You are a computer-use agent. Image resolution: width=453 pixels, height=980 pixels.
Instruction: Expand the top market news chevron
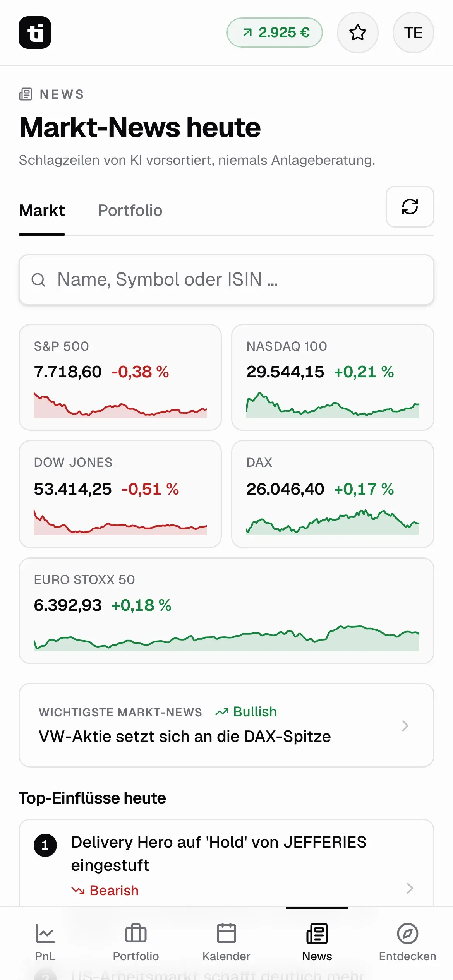tap(405, 726)
